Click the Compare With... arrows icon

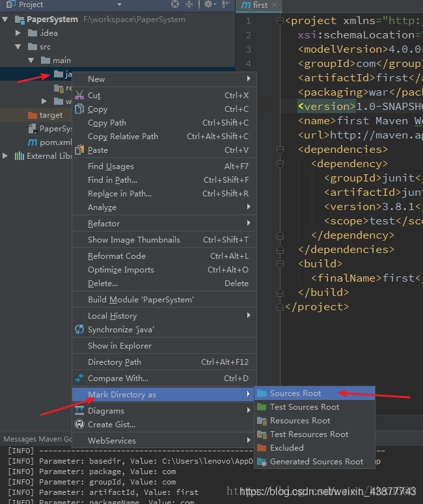[79, 378]
